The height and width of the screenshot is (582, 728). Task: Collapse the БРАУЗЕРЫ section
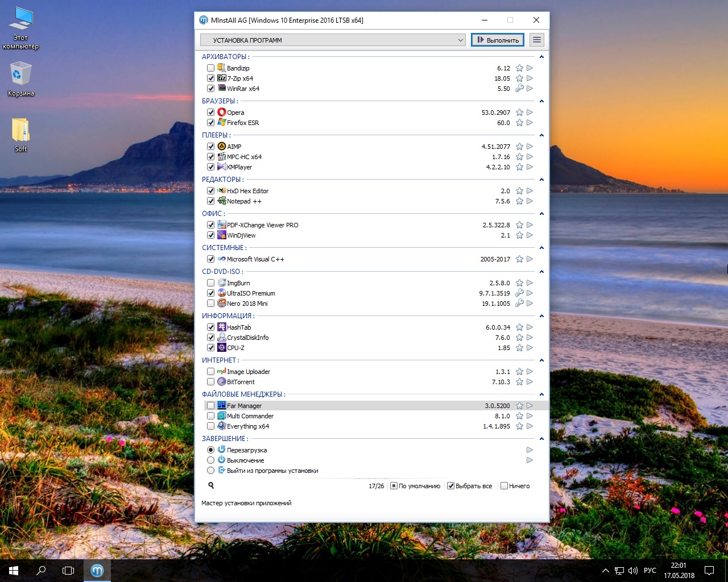(541, 101)
